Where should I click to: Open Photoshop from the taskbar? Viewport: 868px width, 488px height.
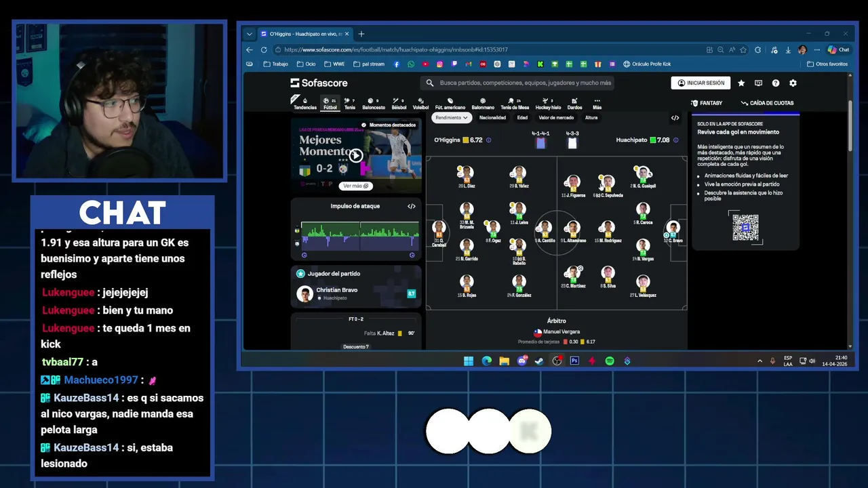pyautogui.click(x=574, y=361)
